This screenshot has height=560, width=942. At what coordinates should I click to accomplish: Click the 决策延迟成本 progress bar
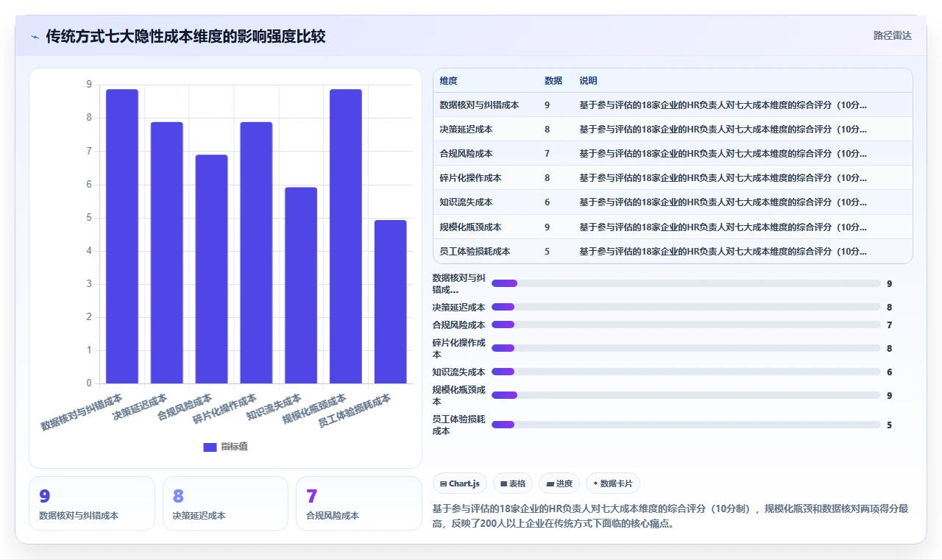[686, 307]
